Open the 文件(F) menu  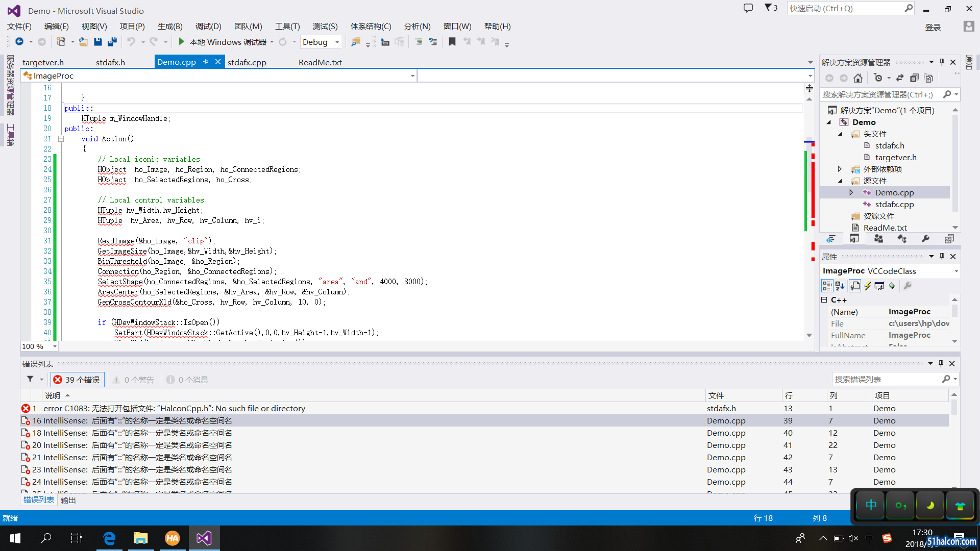(x=19, y=27)
